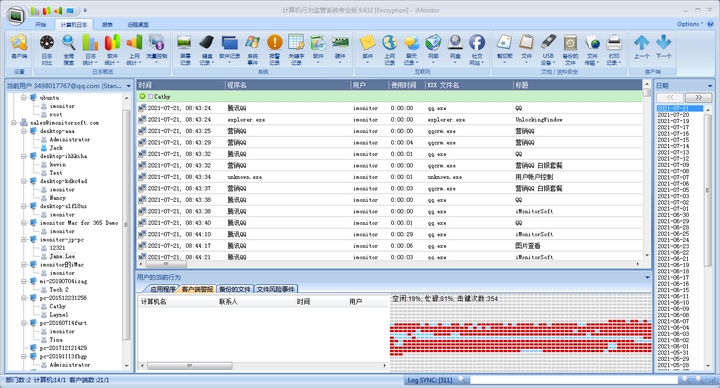The height and width of the screenshot is (388, 720).
Task: Open the USB devices log icon
Action: pyautogui.click(x=548, y=49)
